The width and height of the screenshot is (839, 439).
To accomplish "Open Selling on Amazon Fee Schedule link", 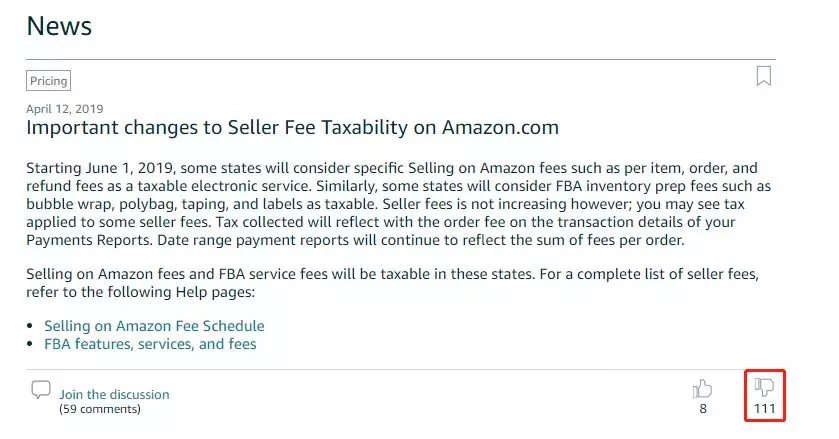I will click(x=154, y=326).
